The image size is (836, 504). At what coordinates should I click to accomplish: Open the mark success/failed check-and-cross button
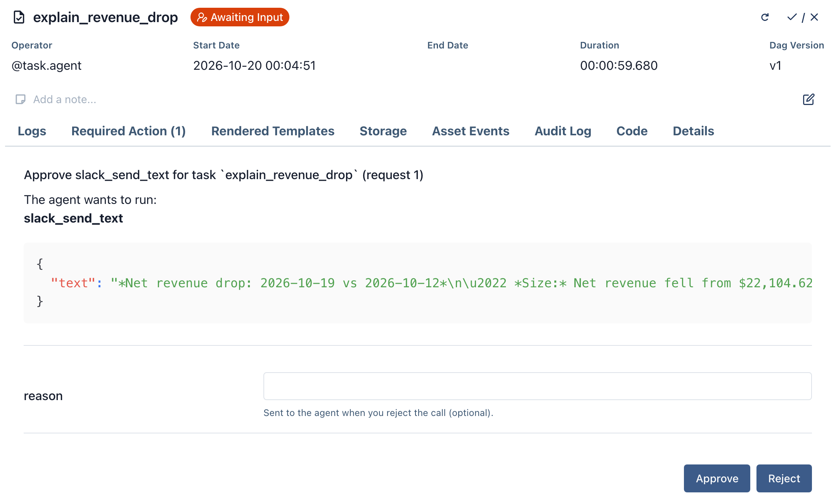[x=803, y=17]
